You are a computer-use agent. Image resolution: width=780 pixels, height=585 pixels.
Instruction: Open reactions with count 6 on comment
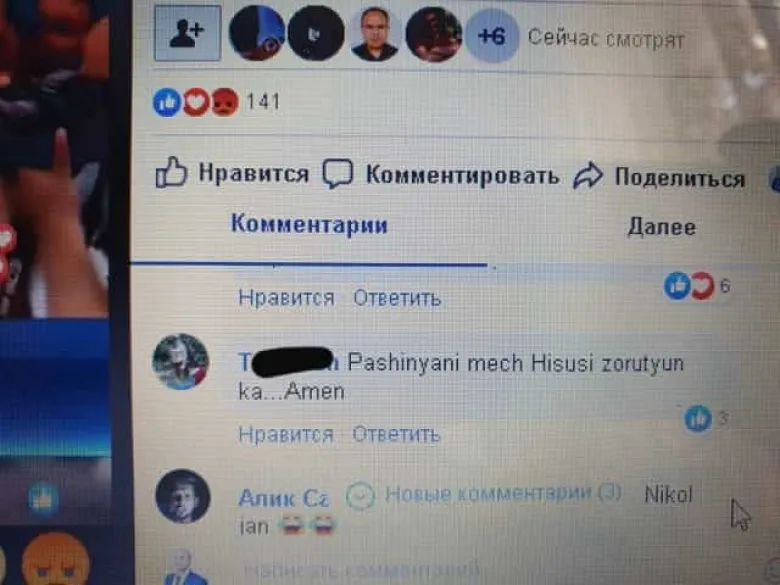tap(696, 286)
